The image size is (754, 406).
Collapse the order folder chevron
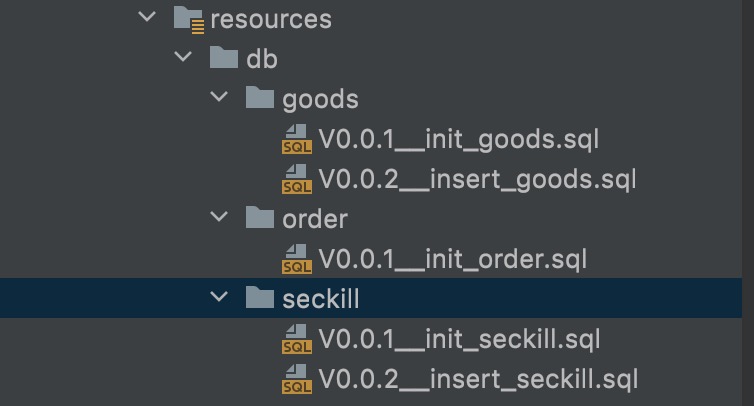coord(219,217)
